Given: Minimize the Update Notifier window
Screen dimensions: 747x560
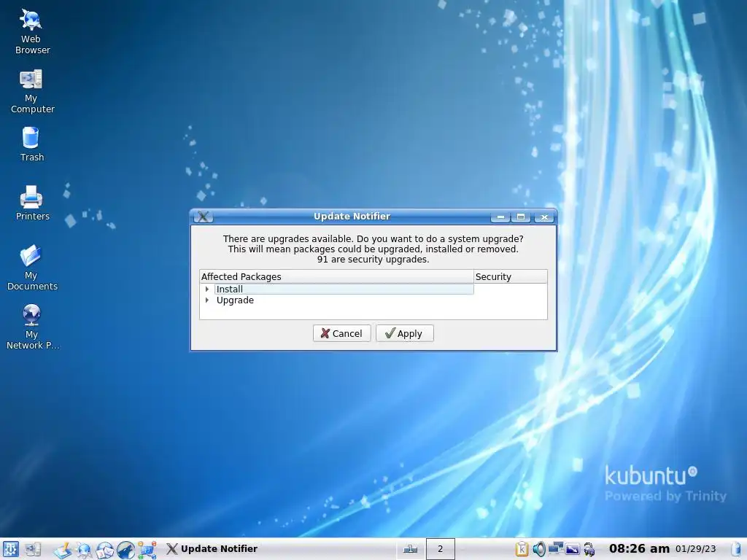Looking at the screenshot, I should point(500,217).
